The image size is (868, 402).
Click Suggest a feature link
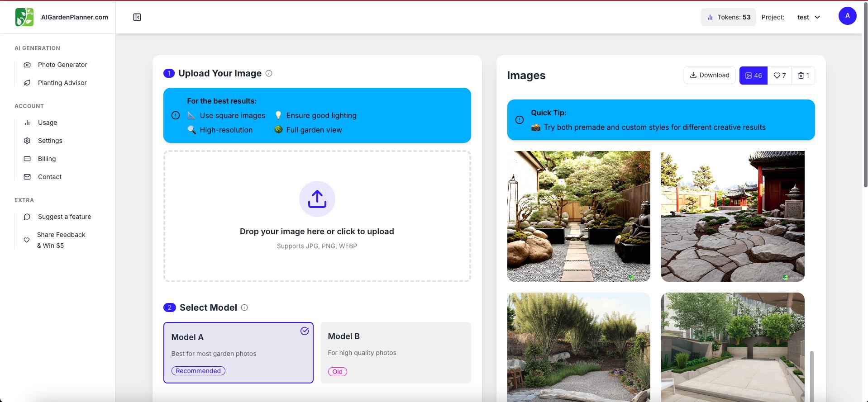64,217
